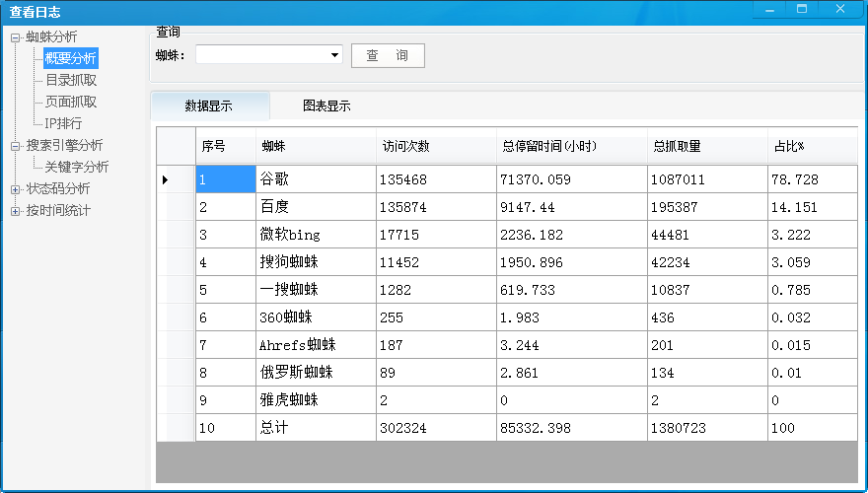Click the 俄罗斯蜘蛛 cell

pos(316,373)
